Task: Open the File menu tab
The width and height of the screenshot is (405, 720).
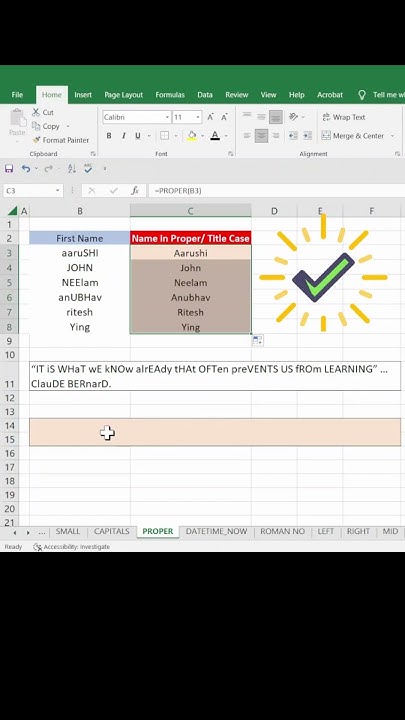Action: (17, 95)
